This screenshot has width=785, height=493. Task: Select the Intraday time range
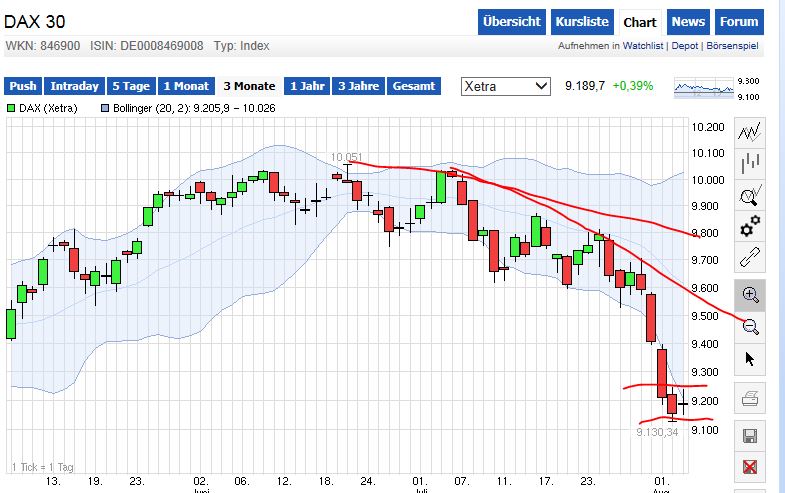tap(74, 86)
